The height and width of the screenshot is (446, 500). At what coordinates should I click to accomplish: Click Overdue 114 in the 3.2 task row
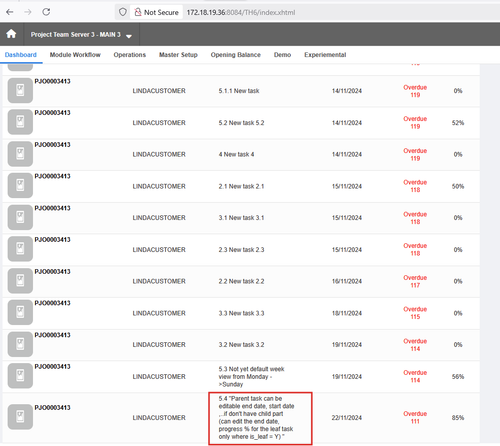click(x=415, y=345)
